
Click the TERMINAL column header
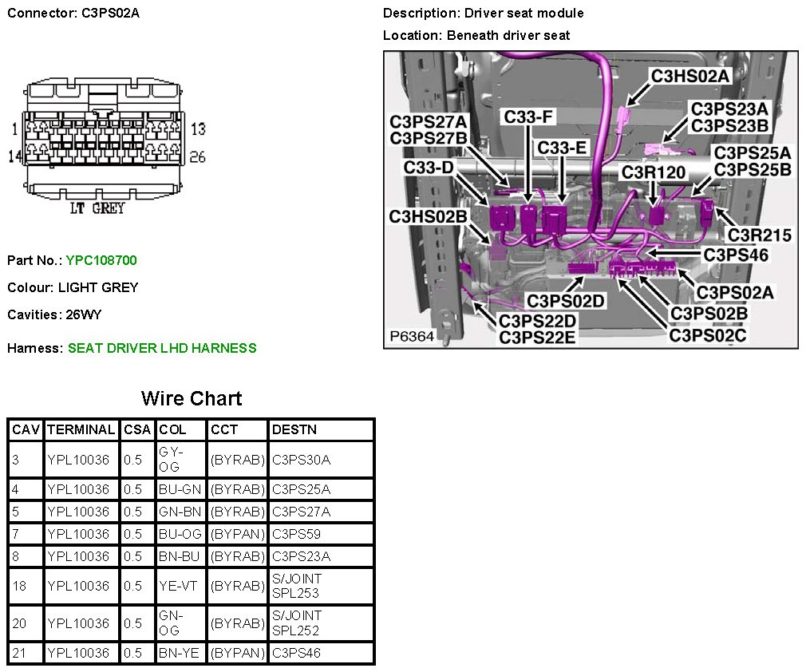(81, 429)
